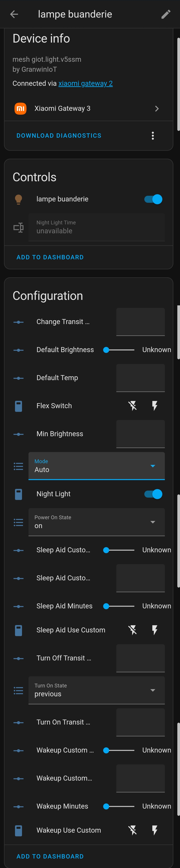The image size is (180, 868).
Task: Click the pencil icon to rename the device
Action: [x=165, y=14]
